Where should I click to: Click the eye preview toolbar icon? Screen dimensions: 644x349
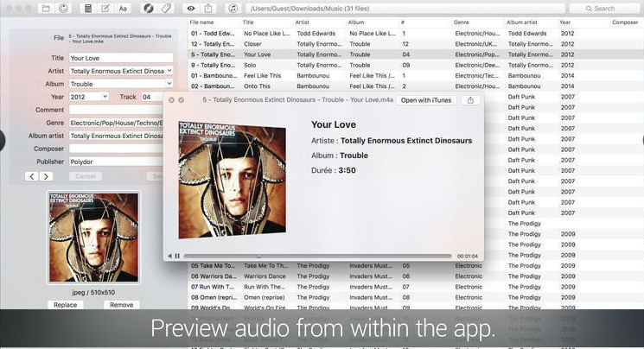[191, 9]
